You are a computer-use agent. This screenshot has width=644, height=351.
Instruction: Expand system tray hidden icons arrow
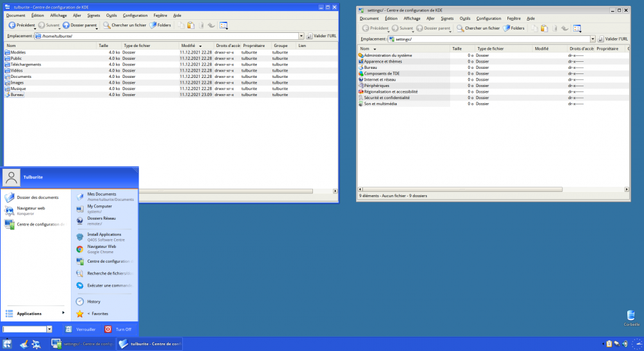pos(603,344)
